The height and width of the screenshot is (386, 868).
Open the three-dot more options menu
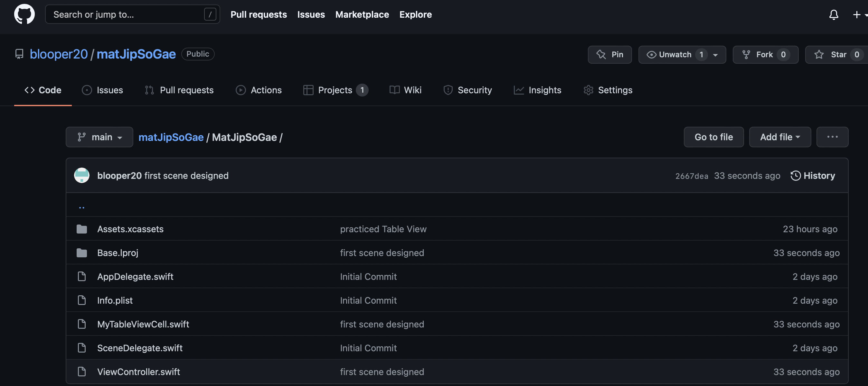tap(832, 137)
